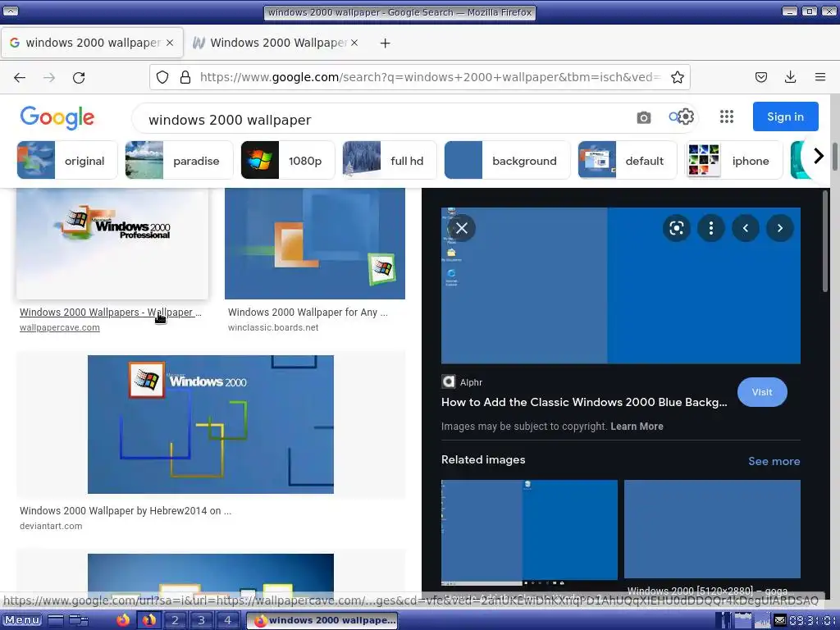Click the page's main vertical scrollbar
840x630 pixels.
click(834, 157)
